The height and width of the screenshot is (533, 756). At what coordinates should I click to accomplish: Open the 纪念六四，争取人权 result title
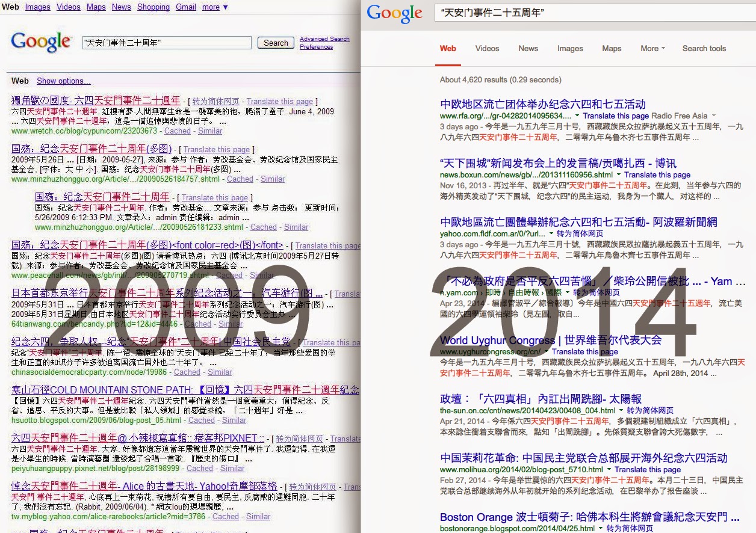pyautogui.click(x=151, y=342)
